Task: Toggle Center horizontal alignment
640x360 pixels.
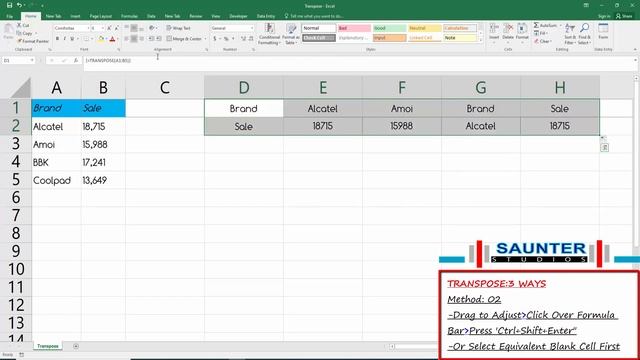Action: pos(134,39)
